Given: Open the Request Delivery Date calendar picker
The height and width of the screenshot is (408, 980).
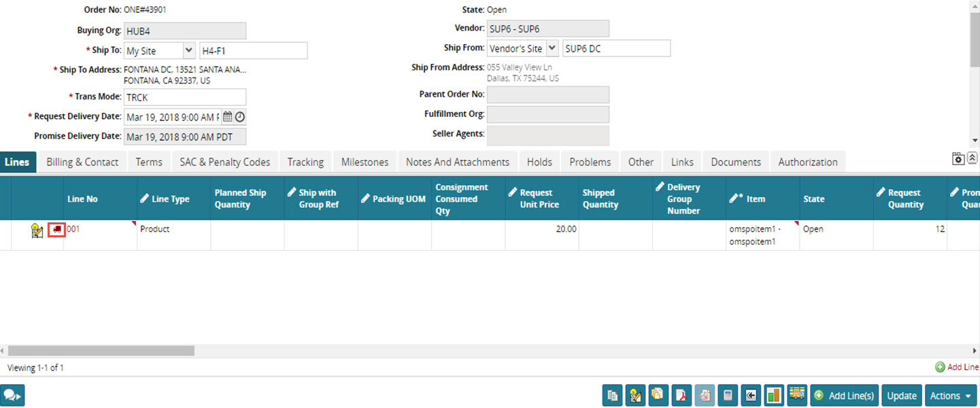Looking at the screenshot, I should [x=228, y=116].
